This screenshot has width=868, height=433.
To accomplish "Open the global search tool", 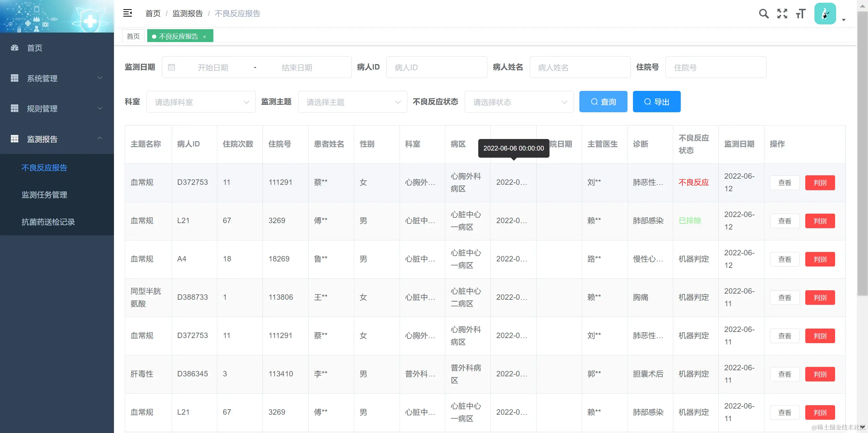I will [x=764, y=14].
